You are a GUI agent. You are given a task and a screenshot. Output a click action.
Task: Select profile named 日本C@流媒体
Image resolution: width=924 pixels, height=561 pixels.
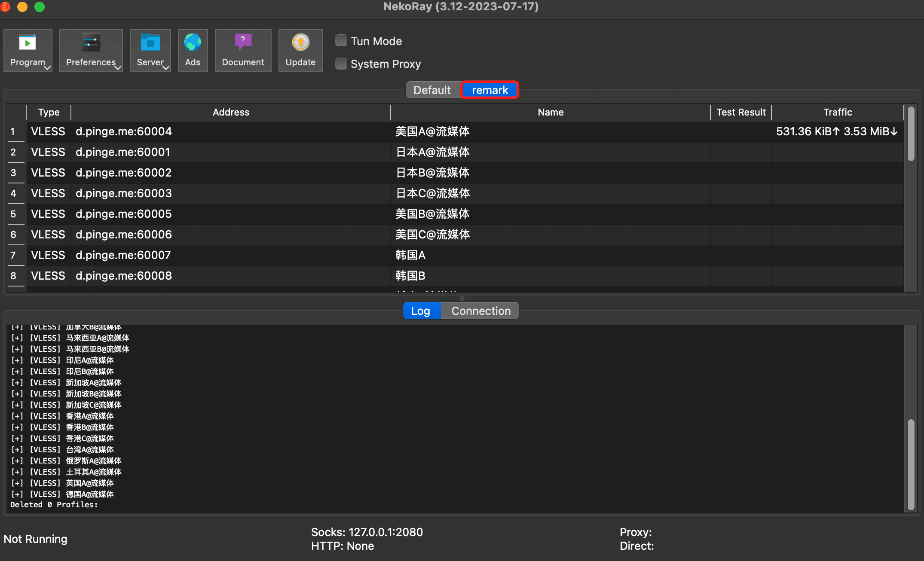click(x=433, y=193)
